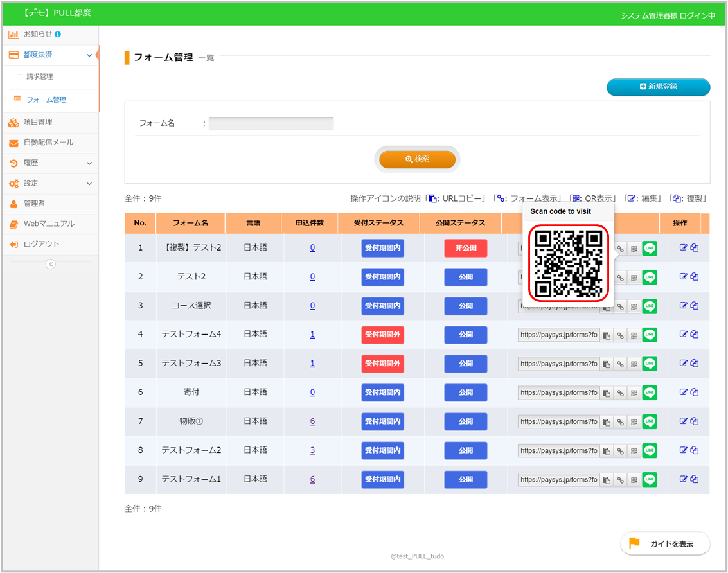The width and height of the screenshot is (728, 573).
Task: Toggle 受付期間外 status for テストフォーム4
Action: [x=382, y=335]
